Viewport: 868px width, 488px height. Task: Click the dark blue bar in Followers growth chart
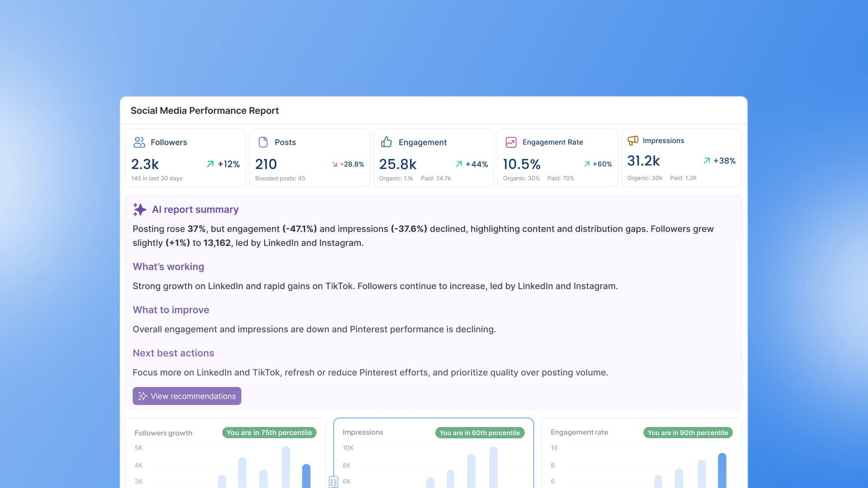(x=306, y=476)
